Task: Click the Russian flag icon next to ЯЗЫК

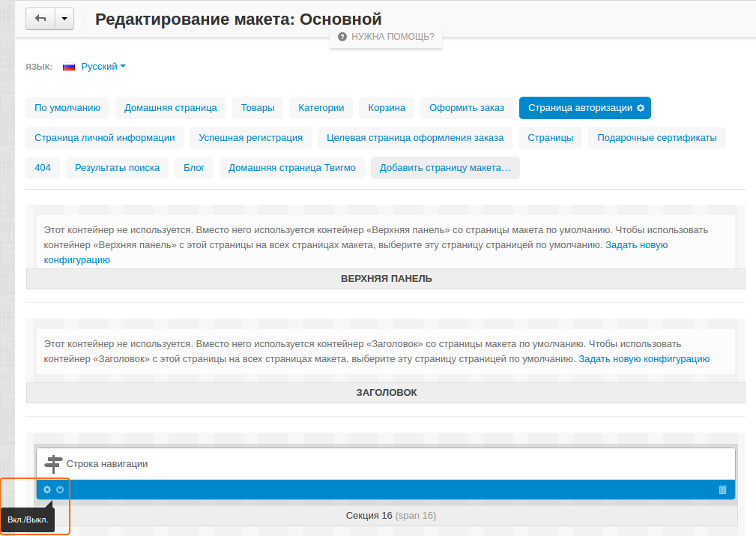Action: [x=69, y=66]
